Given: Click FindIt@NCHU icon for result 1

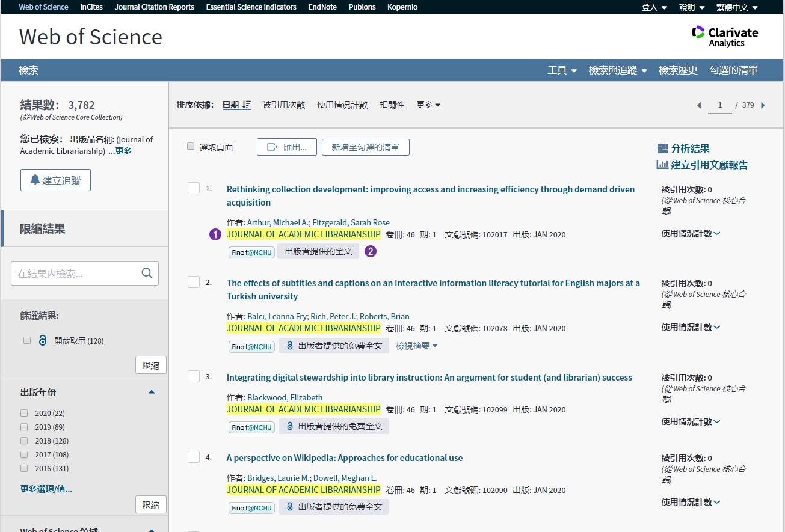Looking at the screenshot, I should (251, 252).
